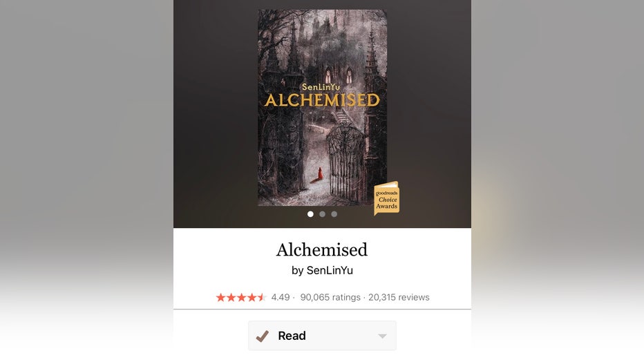The image size is (644, 362).
Task: Click the fourth red rating star
Action: tap(252, 297)
